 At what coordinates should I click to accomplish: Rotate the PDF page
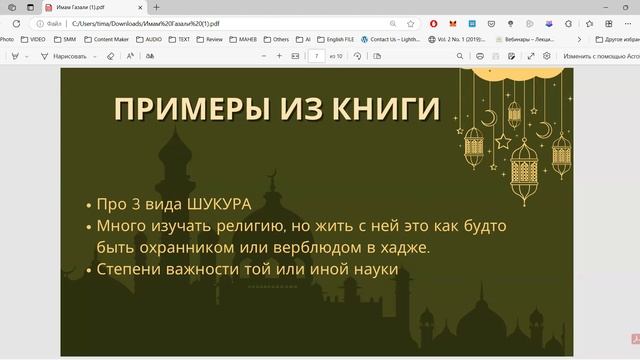pos(357,56)
